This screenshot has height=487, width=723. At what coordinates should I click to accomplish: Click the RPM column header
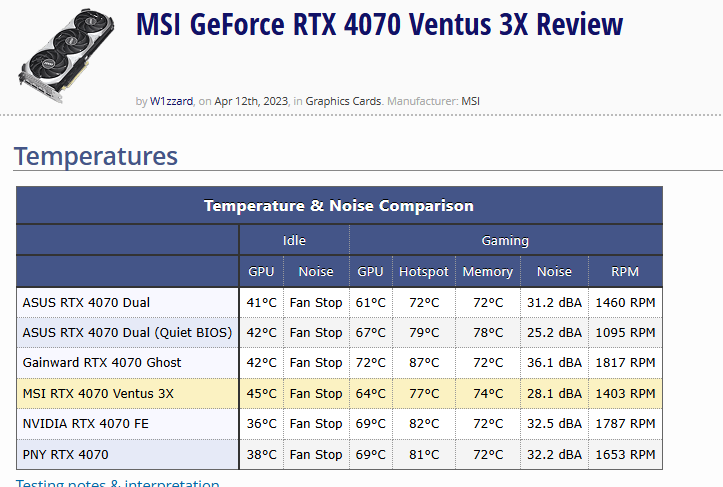[625, 272]
